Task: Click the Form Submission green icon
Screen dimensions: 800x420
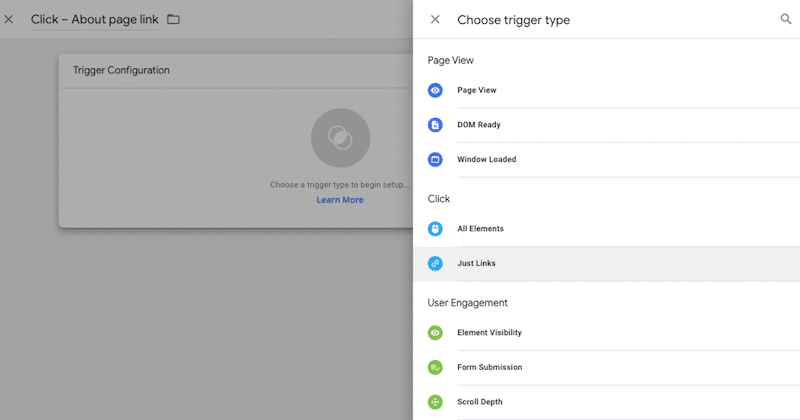Action: [435, 367]
